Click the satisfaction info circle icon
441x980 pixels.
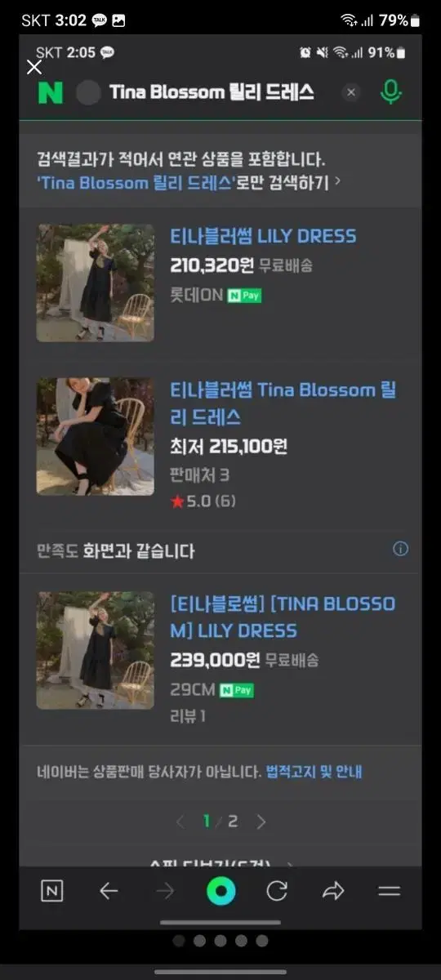[x=400, y=549]
